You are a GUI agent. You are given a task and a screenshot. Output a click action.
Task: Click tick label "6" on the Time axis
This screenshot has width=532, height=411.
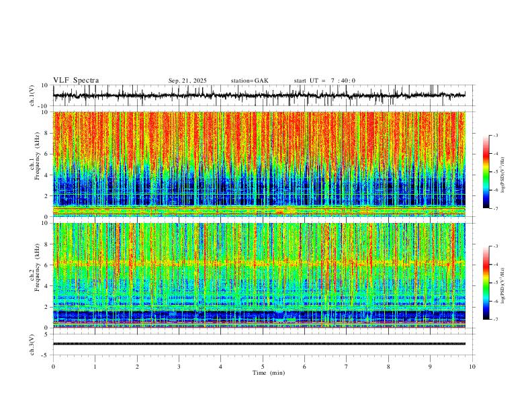click(304, 367)
